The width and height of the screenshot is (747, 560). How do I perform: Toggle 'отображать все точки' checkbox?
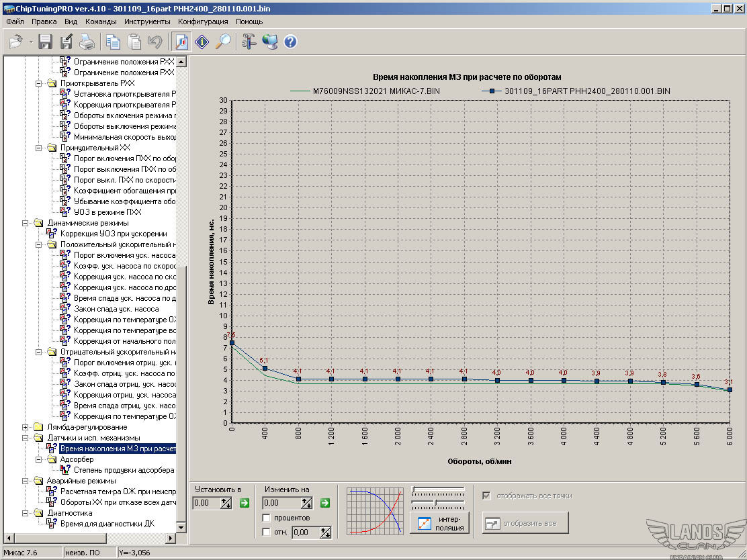486,496
